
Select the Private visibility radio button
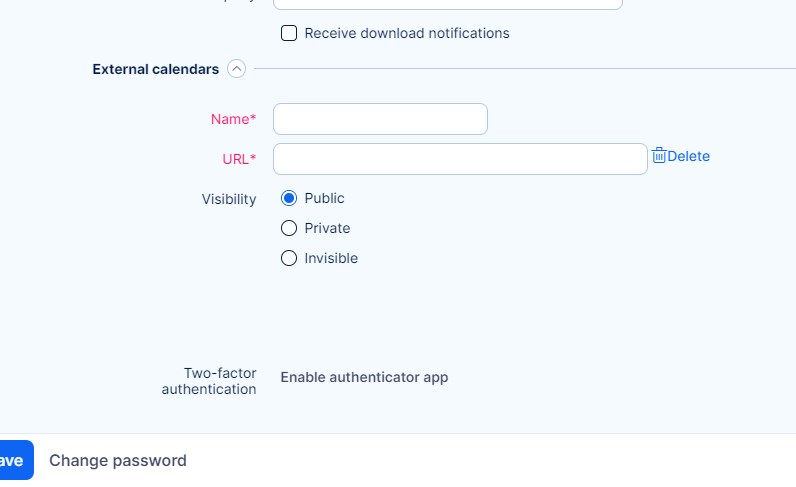coord(289,228)
